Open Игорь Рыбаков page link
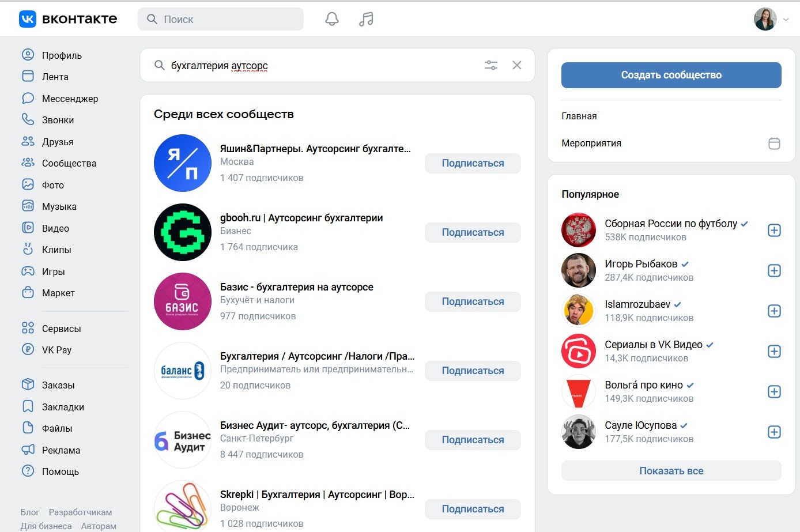800x532 pixels. [641, 264]
